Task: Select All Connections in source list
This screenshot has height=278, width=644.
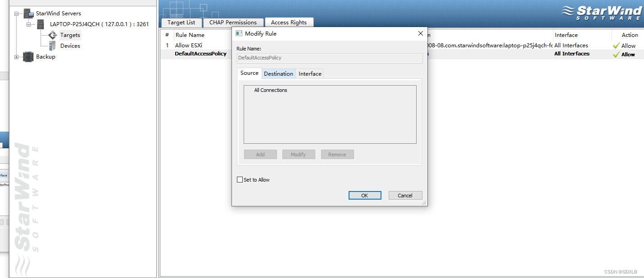Action: pyautogui.click(x=270, y=90)
